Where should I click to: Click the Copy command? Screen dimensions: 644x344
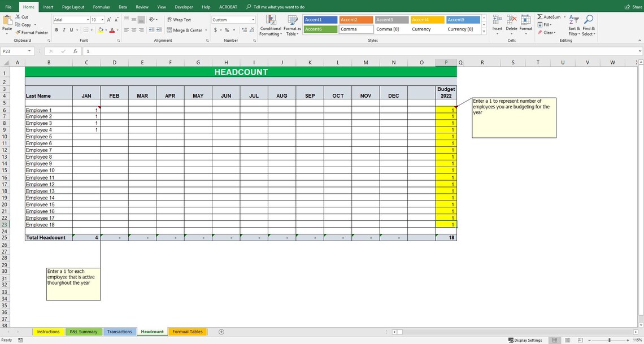(25, 25)
